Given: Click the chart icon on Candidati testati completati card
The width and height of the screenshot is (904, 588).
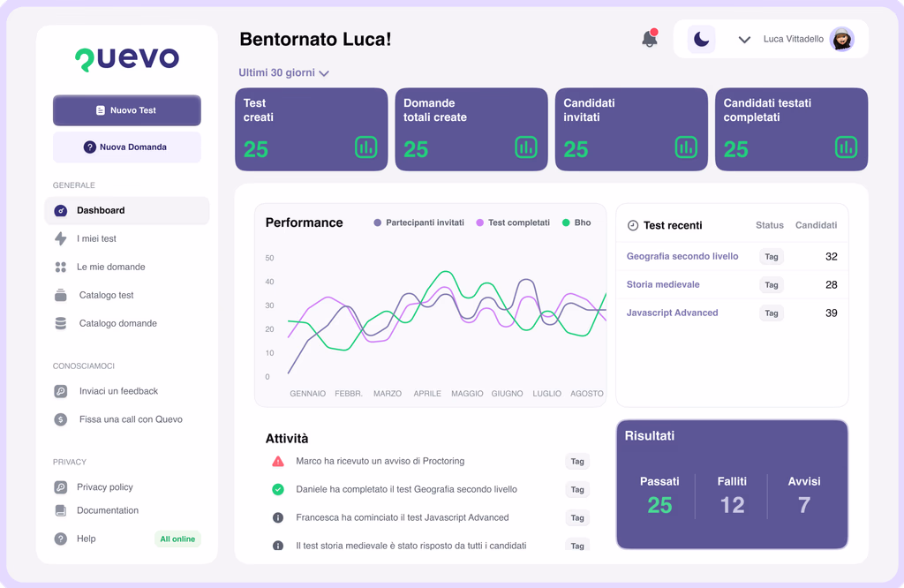Looking at the screenshot, I should tap(846, 147).
